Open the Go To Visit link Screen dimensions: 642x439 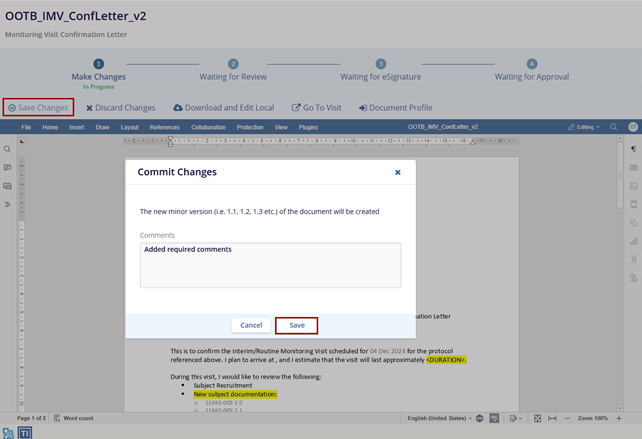(317, 107)
